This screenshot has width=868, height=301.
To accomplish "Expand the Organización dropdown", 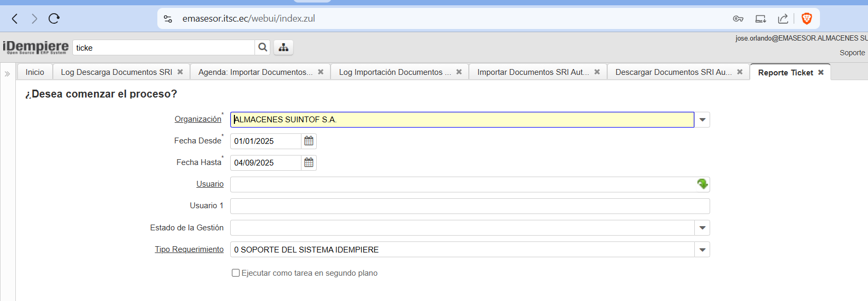I will coord(702,120).
